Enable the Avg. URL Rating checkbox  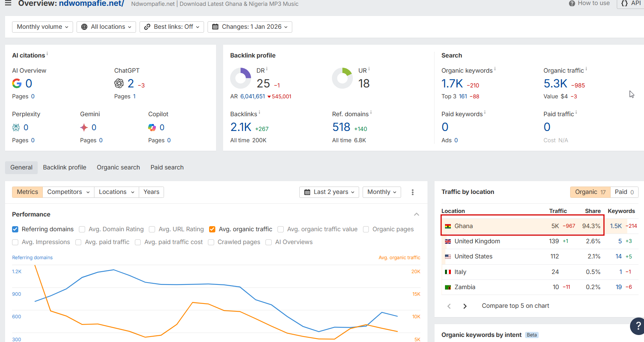(x=152, y=229)
